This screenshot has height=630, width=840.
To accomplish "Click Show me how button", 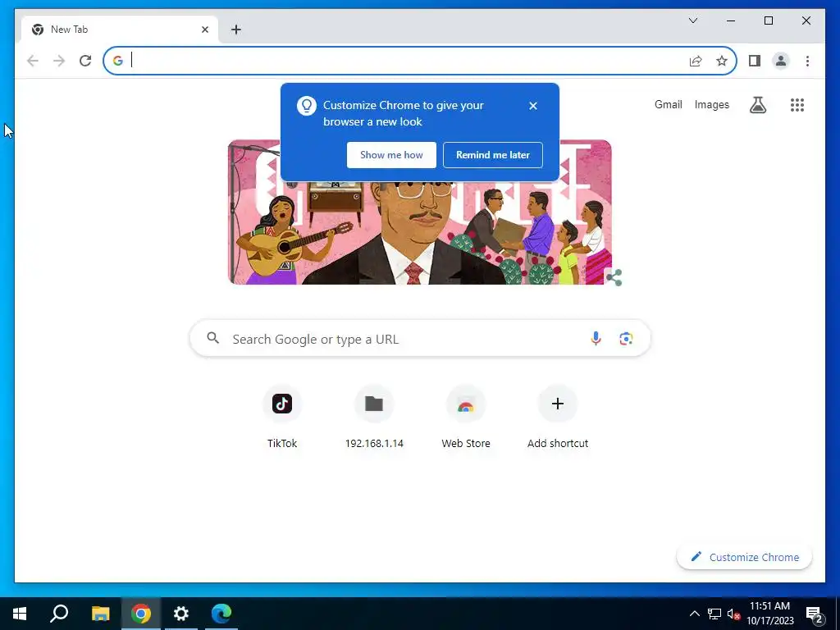I will click(x=391, y=155).
